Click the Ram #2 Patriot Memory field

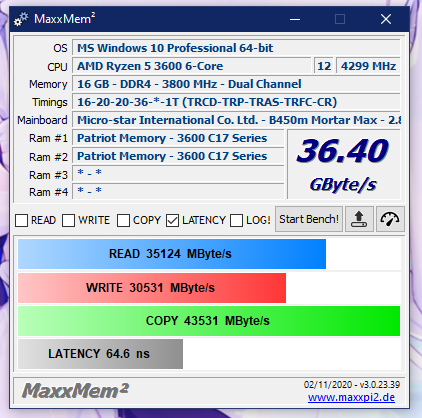point(178,156)
